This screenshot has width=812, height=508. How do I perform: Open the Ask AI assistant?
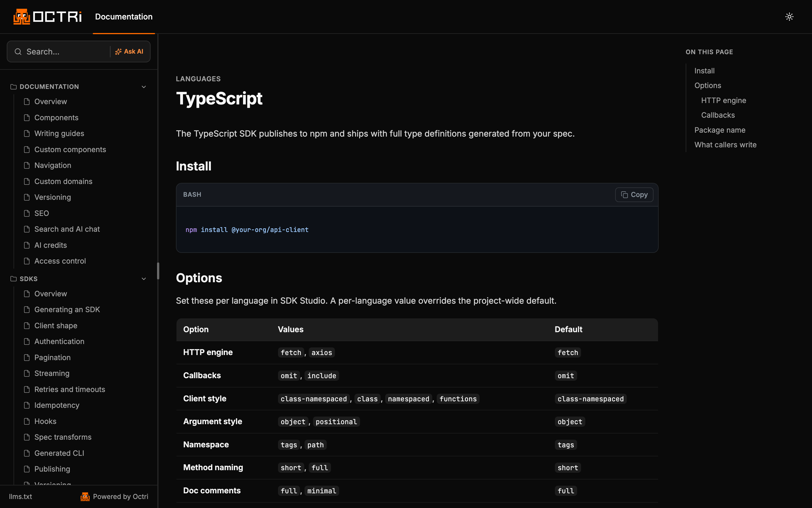[129, 51]
